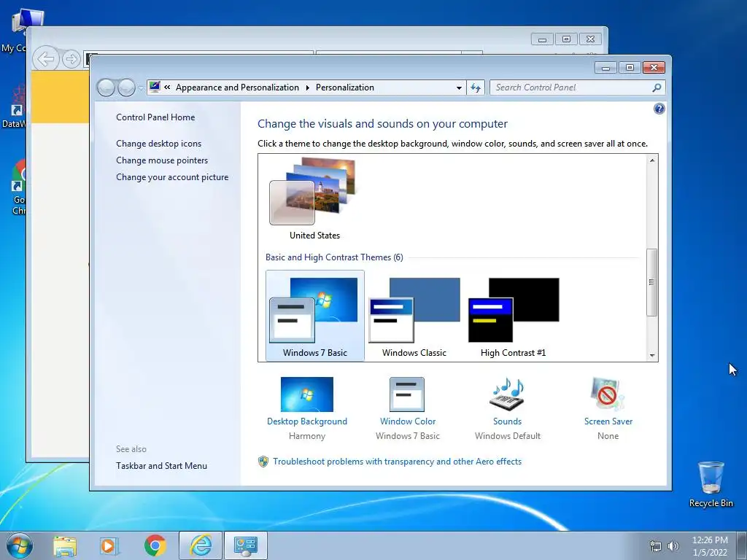Click the theme list scrollbar thumb
747x560 pixels.
[651, 282]
